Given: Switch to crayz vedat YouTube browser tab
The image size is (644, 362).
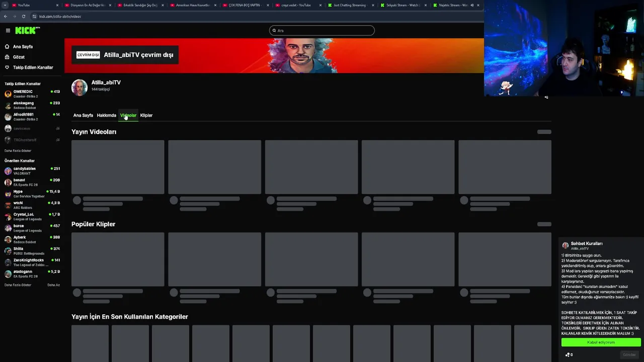Looking at the screenshot, I should [x=298, y=5].
